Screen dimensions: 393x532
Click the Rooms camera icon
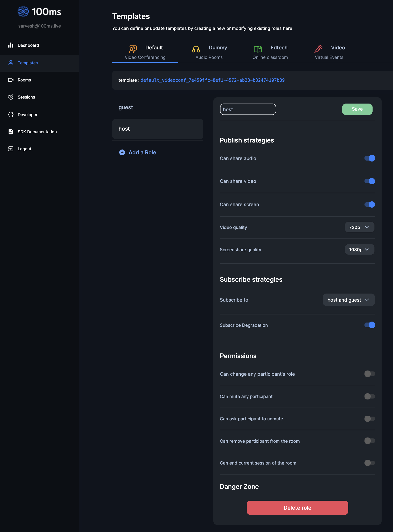11,80
